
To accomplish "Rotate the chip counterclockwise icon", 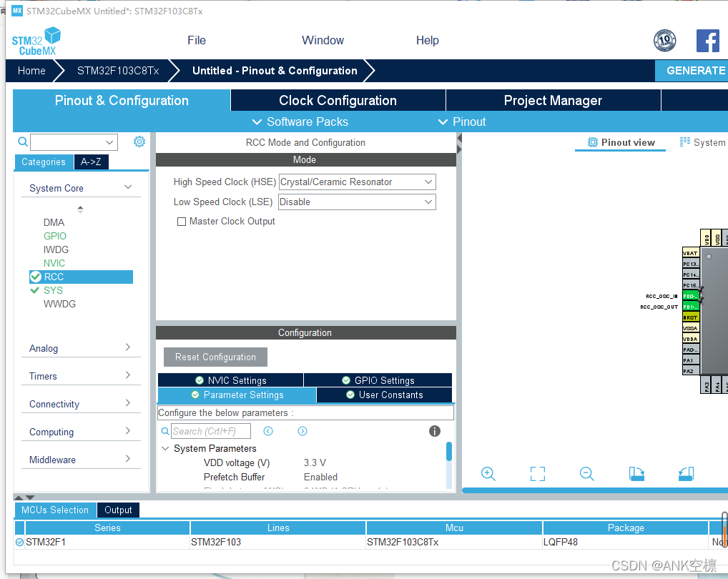I will pos(686,474).
